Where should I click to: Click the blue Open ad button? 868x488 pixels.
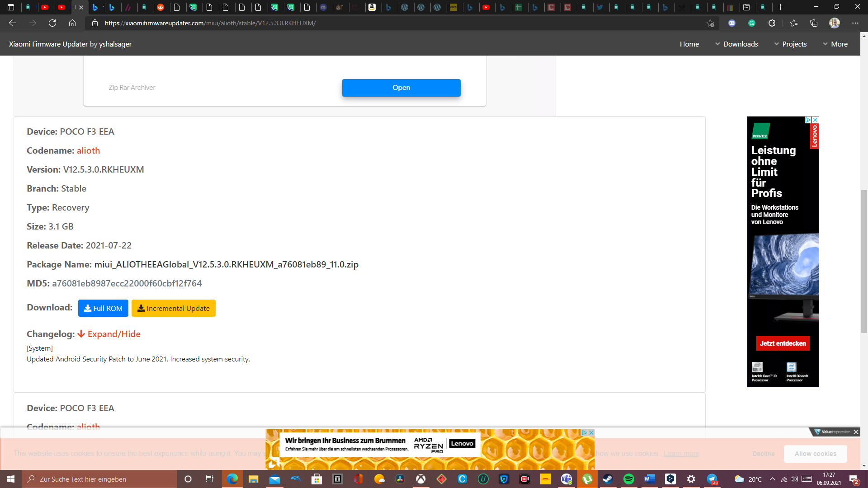coord(401,88)
